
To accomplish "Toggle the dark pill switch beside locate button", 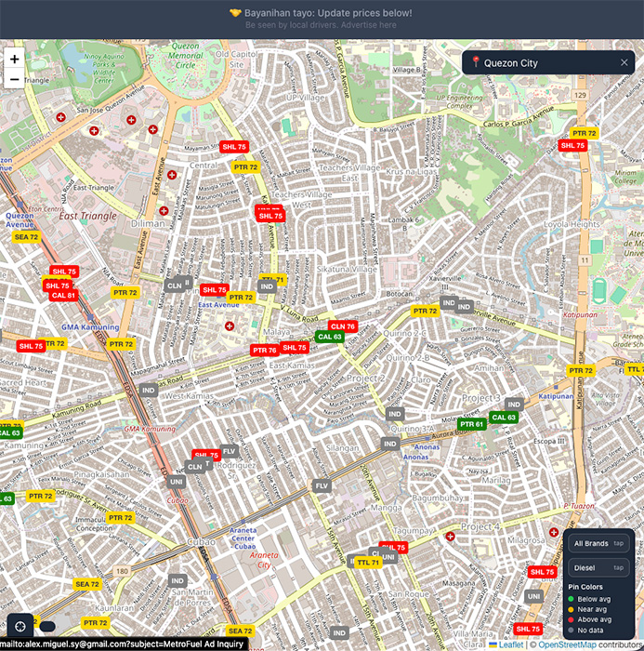I will click(47, 627).
